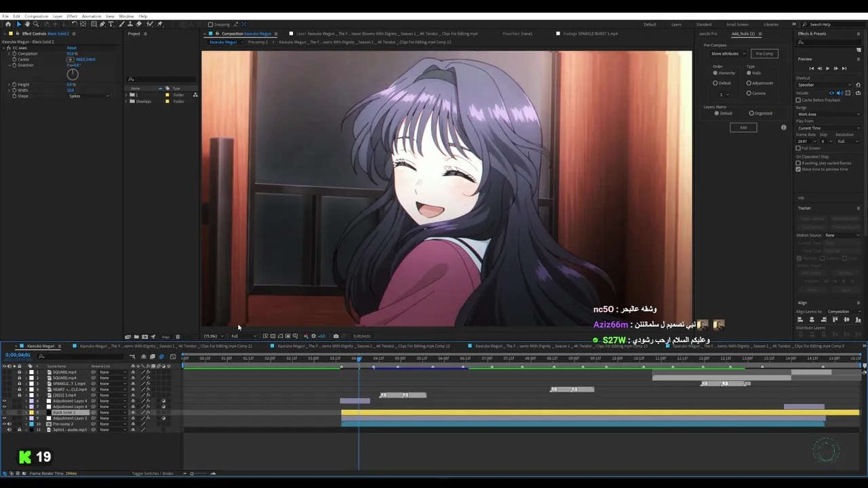This screenshot has width=868, height=488.
Task: Click the Completion stopwatch icon
Action: 14,54
